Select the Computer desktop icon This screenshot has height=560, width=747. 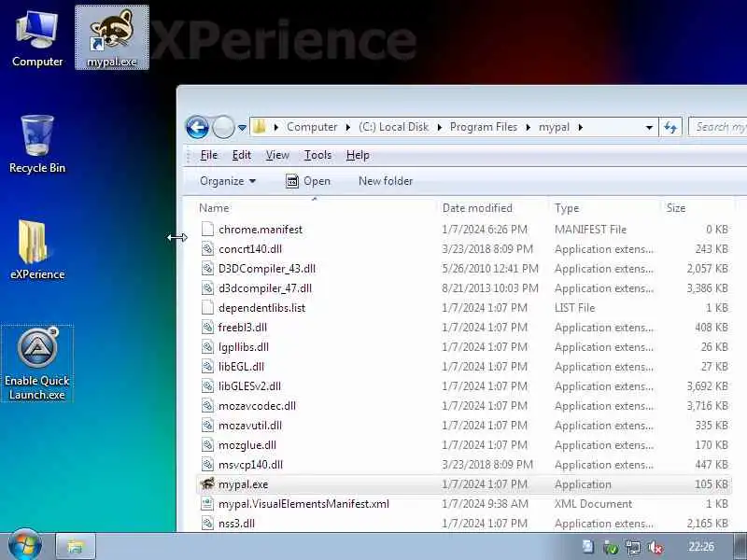[37, 38]
